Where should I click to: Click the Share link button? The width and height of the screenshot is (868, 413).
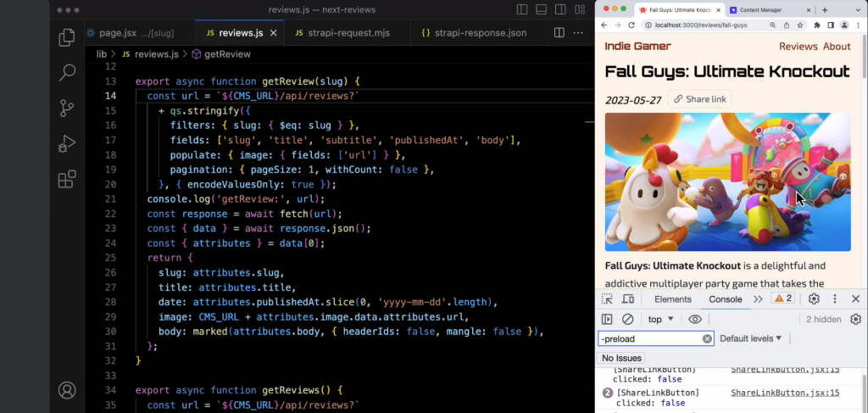tap(699, 99)
